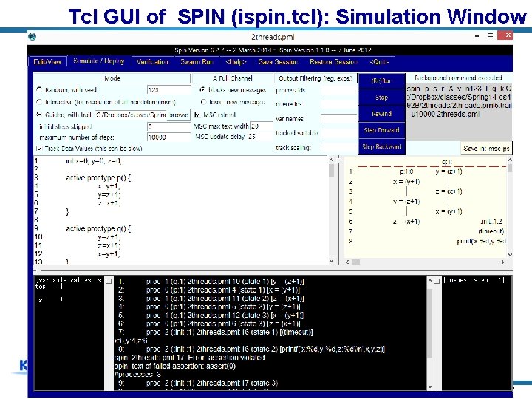Viewport: 532px width, 399px height.
Task: Click the iSpin app icon in title bar
Action: (33, 37)
